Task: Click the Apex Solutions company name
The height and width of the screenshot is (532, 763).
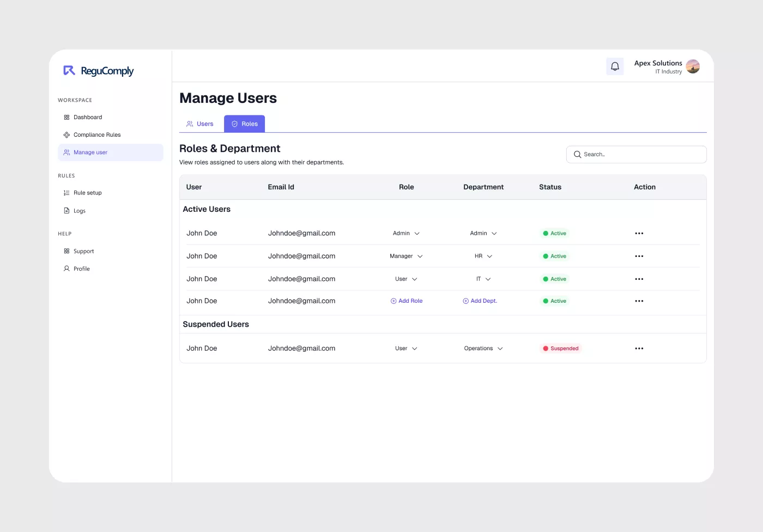Action: [x=658, y=63]
